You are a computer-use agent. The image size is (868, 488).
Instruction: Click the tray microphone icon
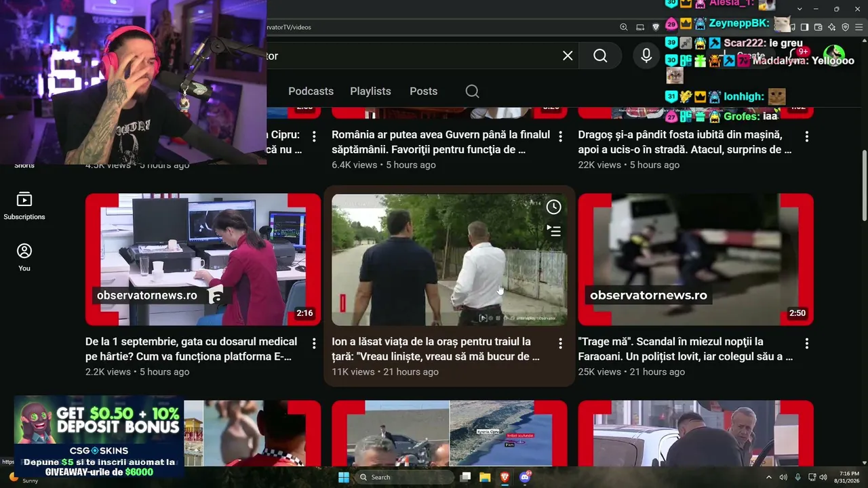click(x=798, y=477)
